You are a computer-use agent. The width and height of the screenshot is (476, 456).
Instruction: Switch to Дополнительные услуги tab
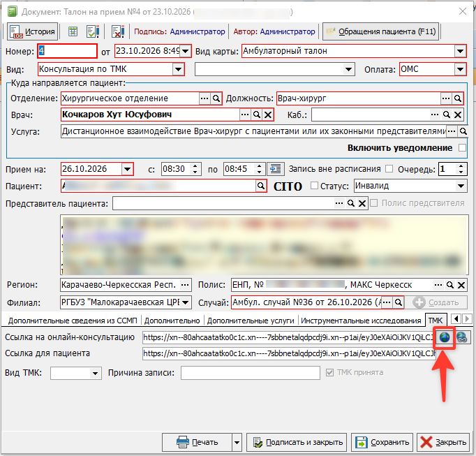(x=251, y=321)
